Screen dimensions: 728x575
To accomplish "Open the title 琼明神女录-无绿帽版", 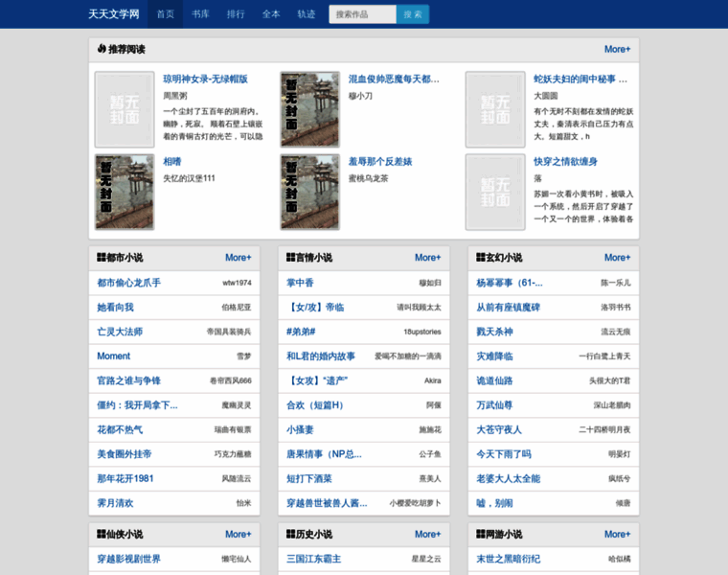I will (x=205, y=79).
